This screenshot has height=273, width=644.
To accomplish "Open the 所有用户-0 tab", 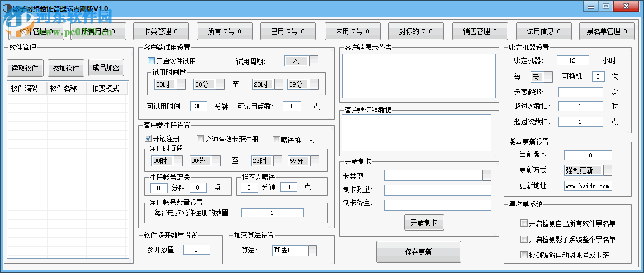I will 98,31.
